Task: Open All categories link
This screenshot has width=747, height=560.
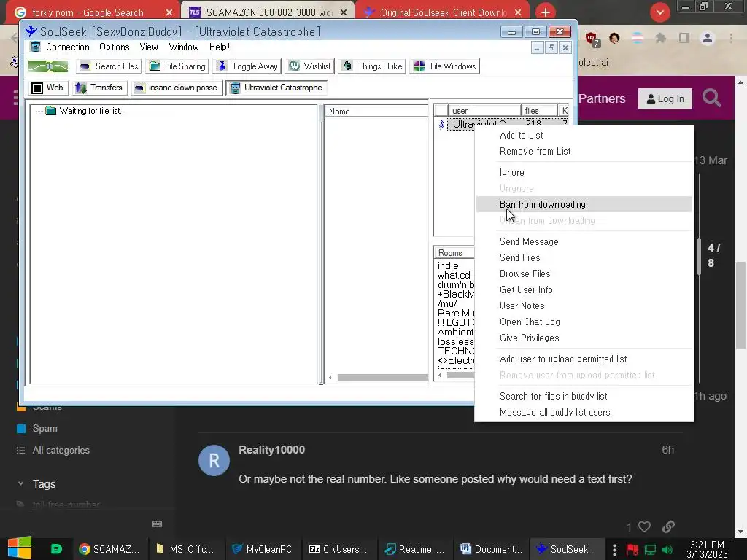Action: 61,451
